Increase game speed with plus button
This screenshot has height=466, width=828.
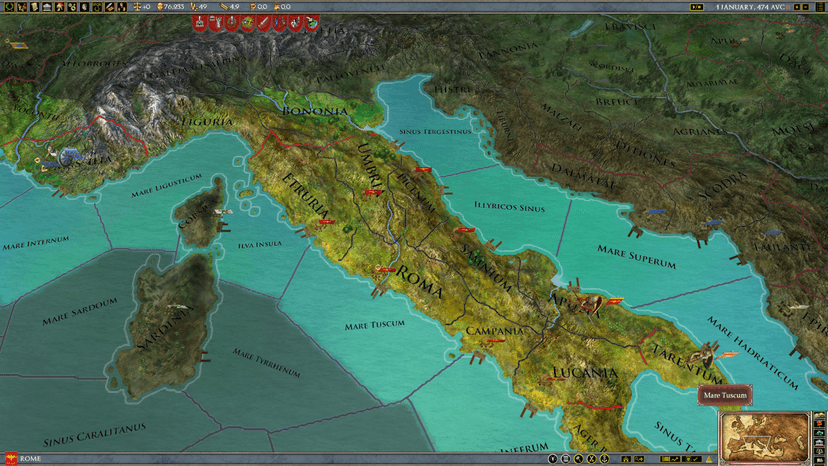coord(797,7)
